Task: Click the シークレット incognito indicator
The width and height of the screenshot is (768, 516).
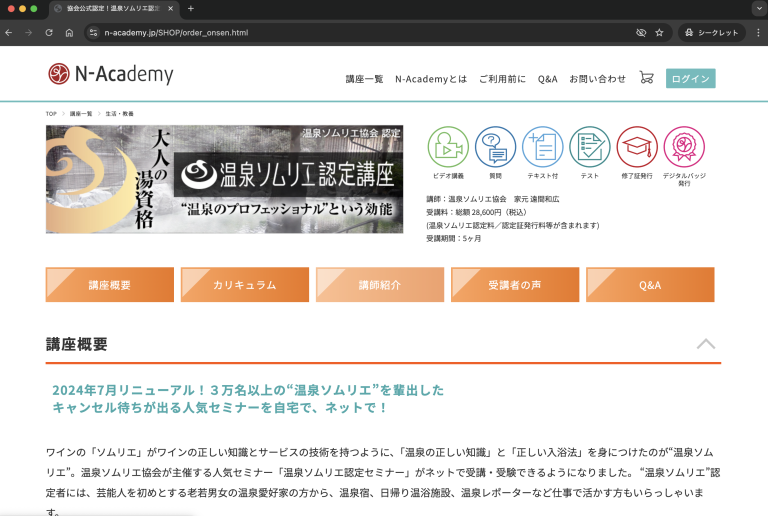Action: tap(712, 33)
